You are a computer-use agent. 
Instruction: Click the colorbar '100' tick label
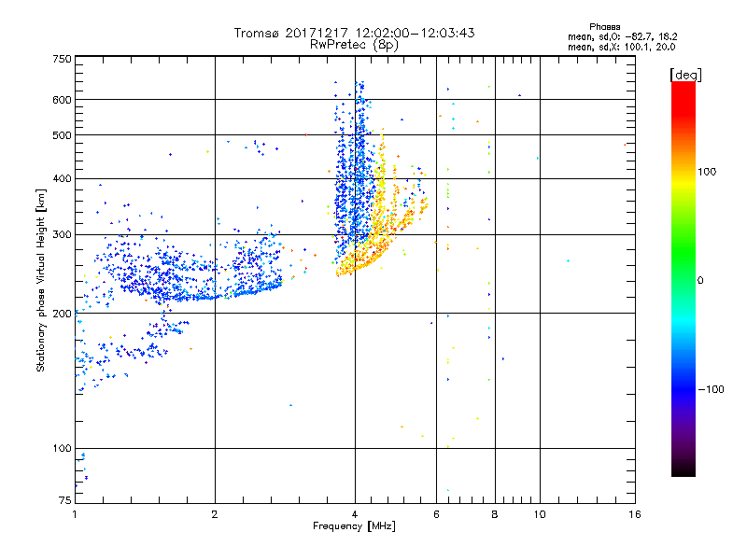tap(707, 172)
